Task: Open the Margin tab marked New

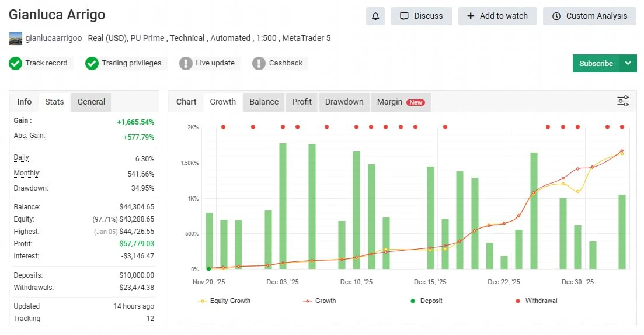Action: click(x=400, y=102)
